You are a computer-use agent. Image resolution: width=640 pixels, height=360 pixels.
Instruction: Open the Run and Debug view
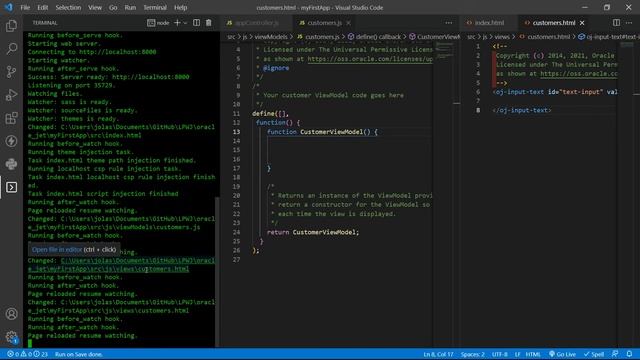[11, 95]
